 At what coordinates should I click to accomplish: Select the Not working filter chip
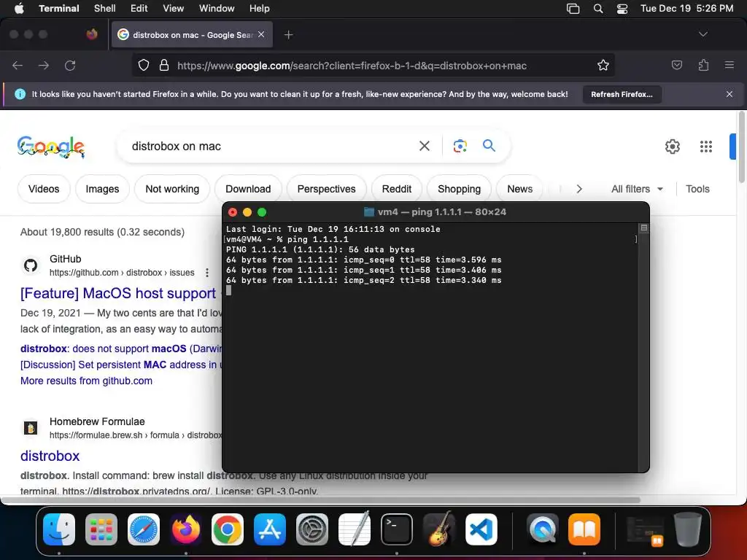(x=172, y=189)
